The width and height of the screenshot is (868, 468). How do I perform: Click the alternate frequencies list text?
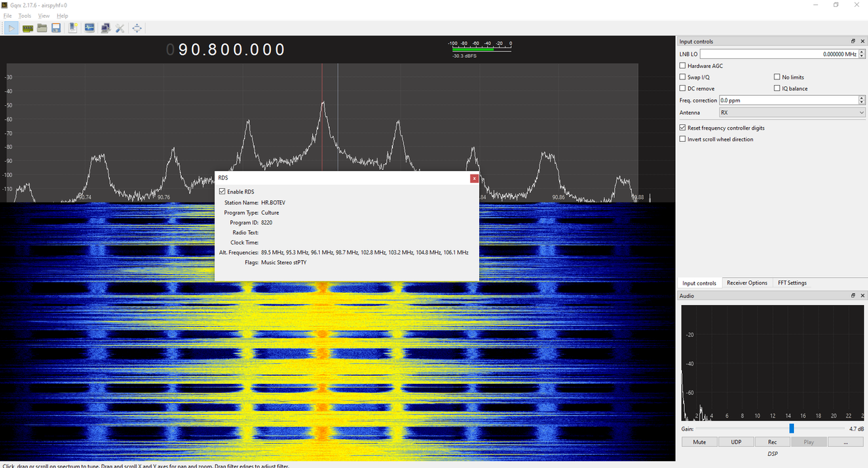coord(364,252)
